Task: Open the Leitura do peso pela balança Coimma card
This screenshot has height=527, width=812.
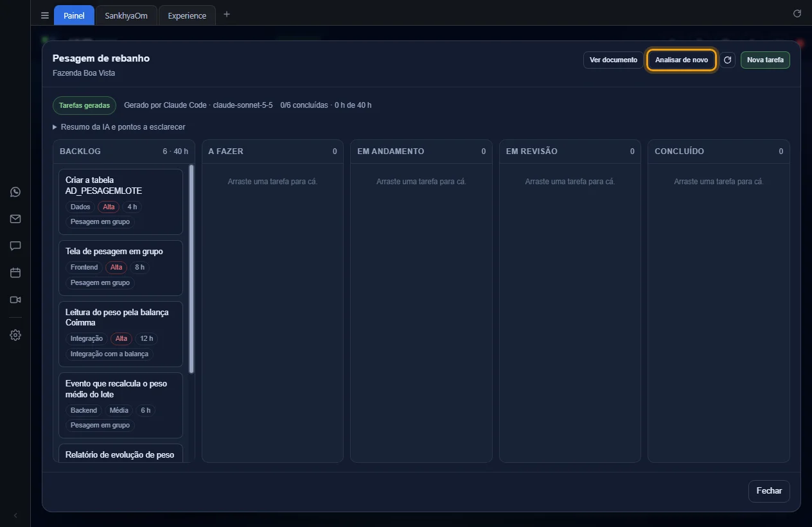Action: tap(121, 334)
